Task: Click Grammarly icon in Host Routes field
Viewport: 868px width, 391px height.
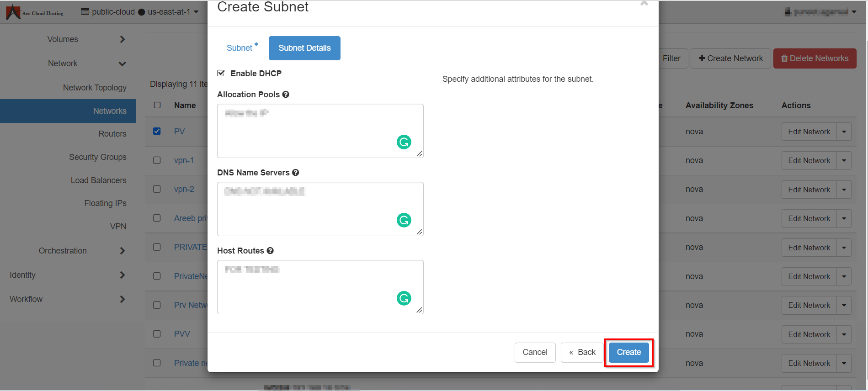Action: (404, 298)
